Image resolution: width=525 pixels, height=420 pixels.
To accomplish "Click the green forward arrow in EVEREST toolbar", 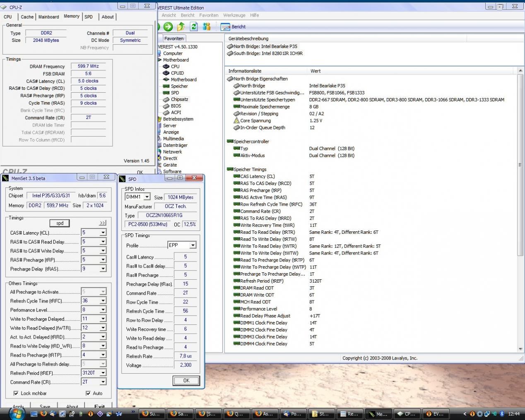I will [x=168, y=27].
